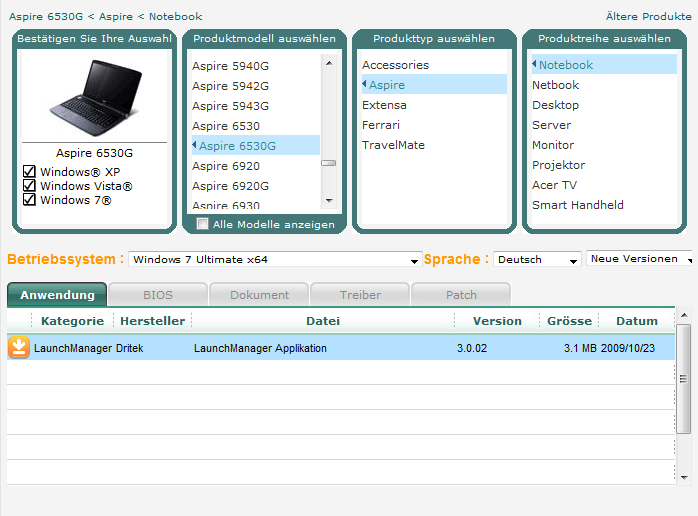Image resolution: width=698 pixels, height=516 pixels.
Task: Toggle the Windows 7 checkbox
Action: [x=29, y=199]
